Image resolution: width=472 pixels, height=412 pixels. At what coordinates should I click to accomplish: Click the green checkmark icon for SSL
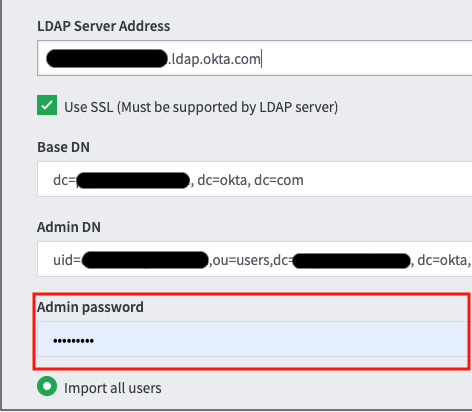coord(47,105)
